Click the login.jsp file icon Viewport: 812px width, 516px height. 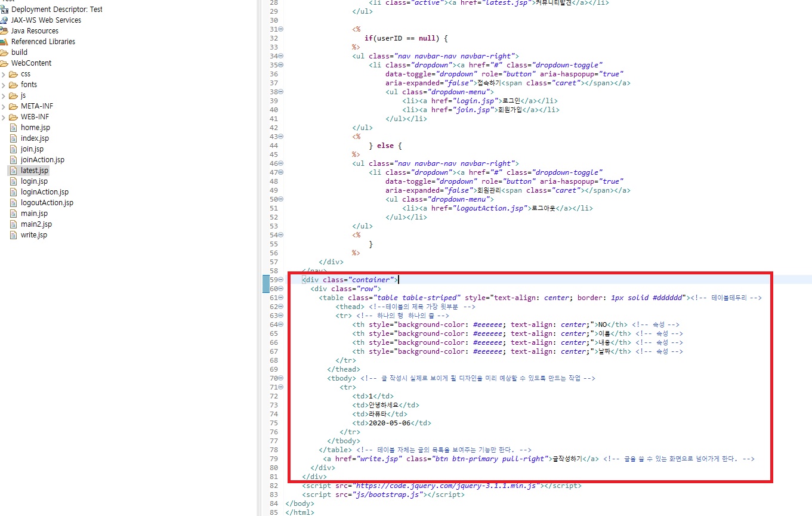coord(14,181)
